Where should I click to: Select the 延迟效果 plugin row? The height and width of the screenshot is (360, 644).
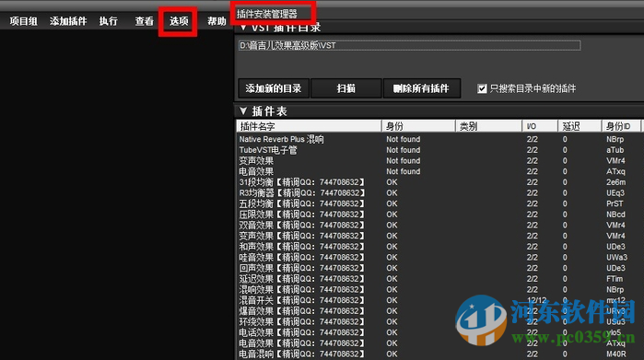pos(439,278)
